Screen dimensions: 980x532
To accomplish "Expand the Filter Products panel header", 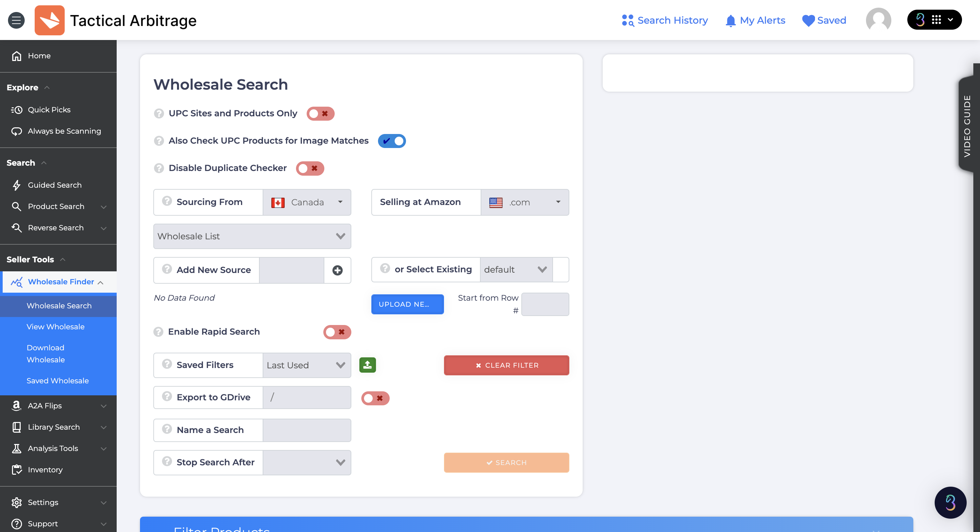I will pyautogui.click(x=527, y=525).
